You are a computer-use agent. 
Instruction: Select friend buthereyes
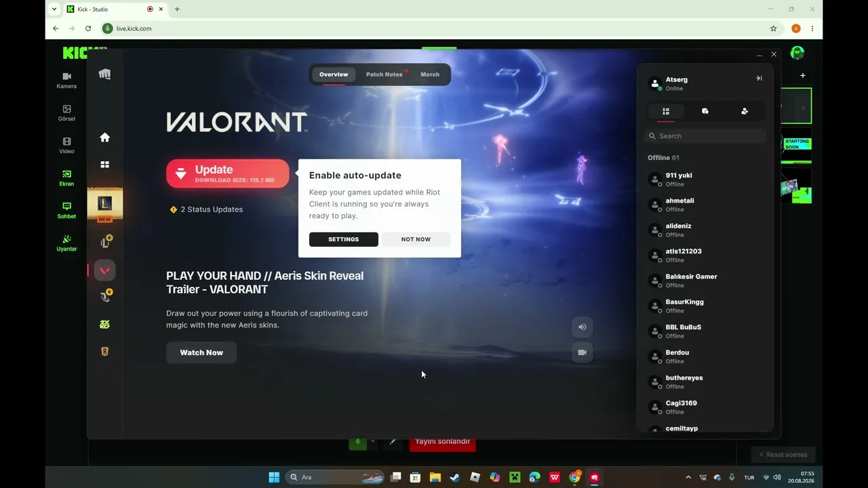pos(705,382)
